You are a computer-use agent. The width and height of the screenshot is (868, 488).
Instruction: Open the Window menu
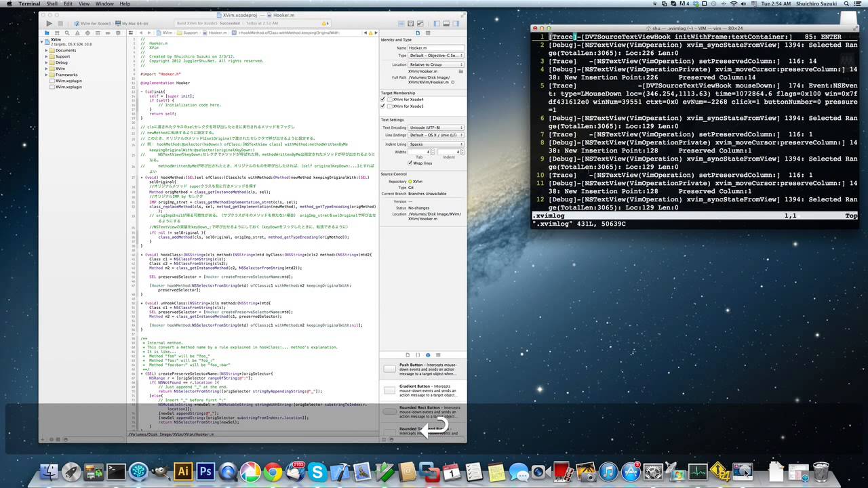(104, 4)
